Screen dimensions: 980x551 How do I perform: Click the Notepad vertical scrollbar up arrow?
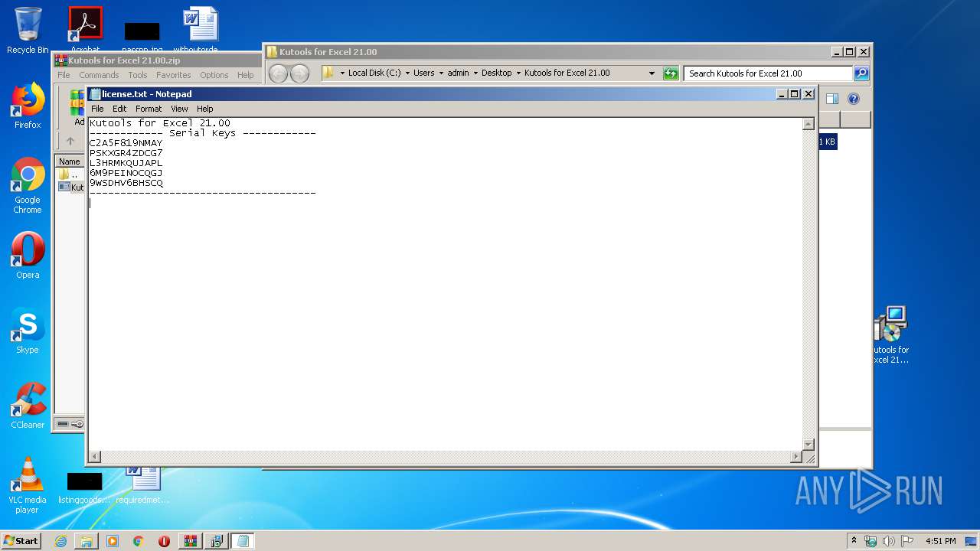point(808,124)
